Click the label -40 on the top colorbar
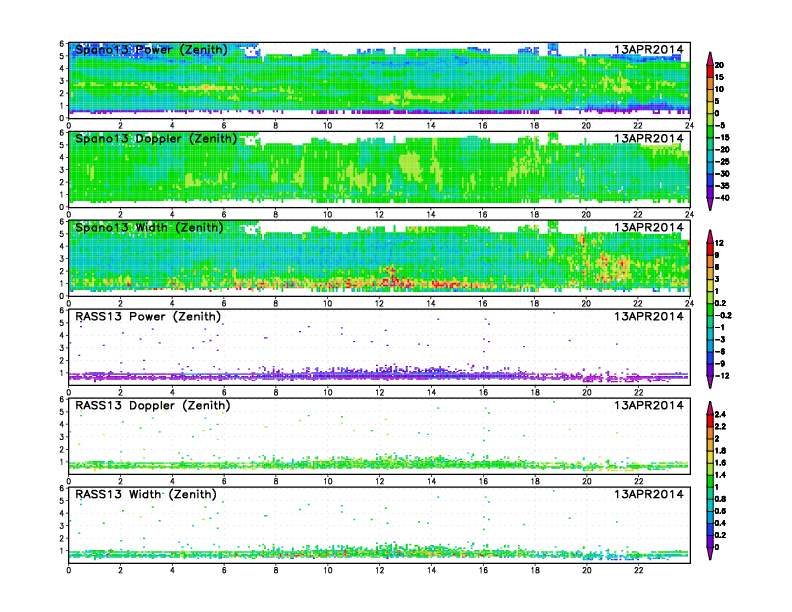792x612 pixels. pyautogui.click(x=722, y=198)
